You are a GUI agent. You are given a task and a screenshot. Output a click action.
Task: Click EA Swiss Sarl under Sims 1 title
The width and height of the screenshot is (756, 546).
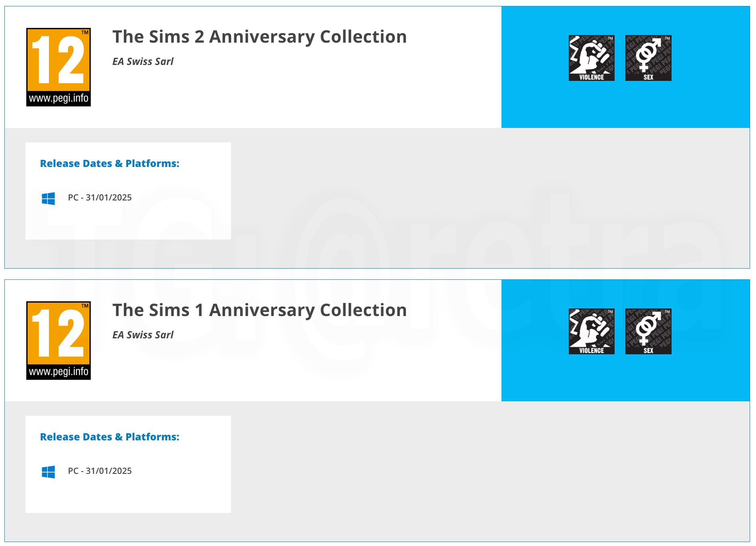click(x=143, y=335)
